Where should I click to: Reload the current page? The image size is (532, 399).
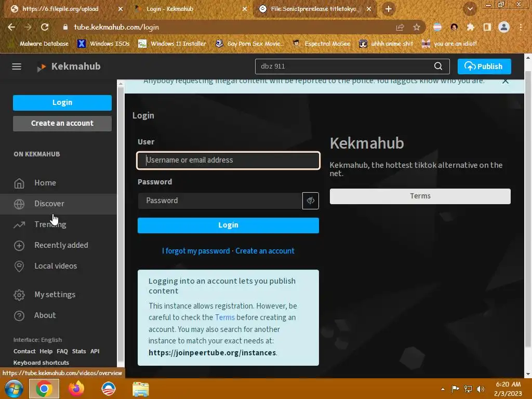45,27
